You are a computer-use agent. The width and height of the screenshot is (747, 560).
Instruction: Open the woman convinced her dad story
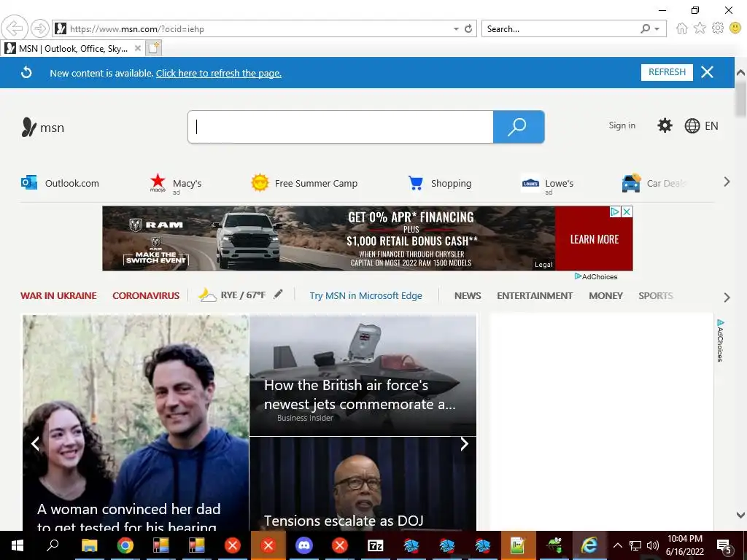[x=135, y=423]
